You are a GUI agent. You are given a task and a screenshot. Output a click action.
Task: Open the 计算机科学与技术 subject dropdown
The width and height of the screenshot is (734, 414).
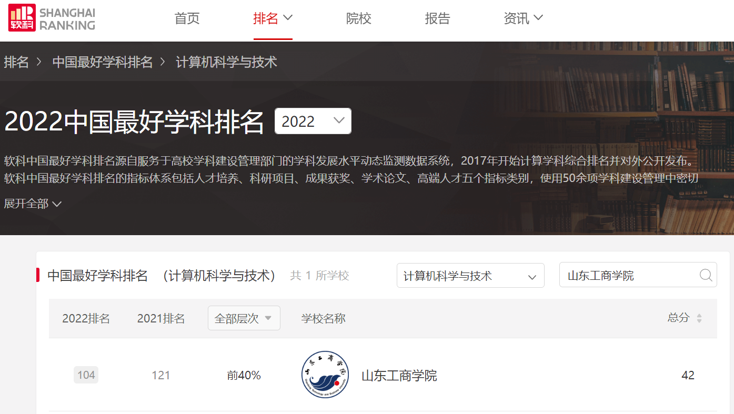[470, 276]
